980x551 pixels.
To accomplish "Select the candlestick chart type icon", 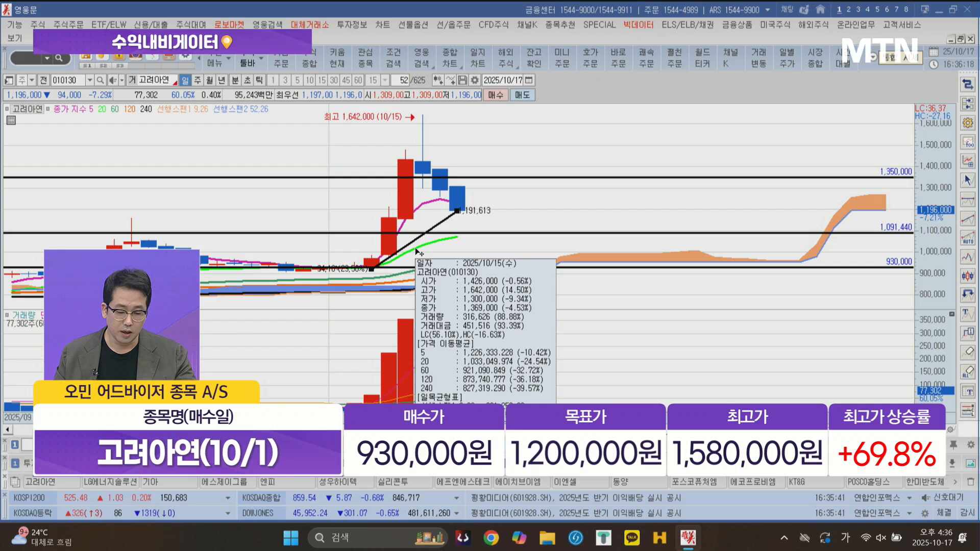I will [x=968, y=276].
